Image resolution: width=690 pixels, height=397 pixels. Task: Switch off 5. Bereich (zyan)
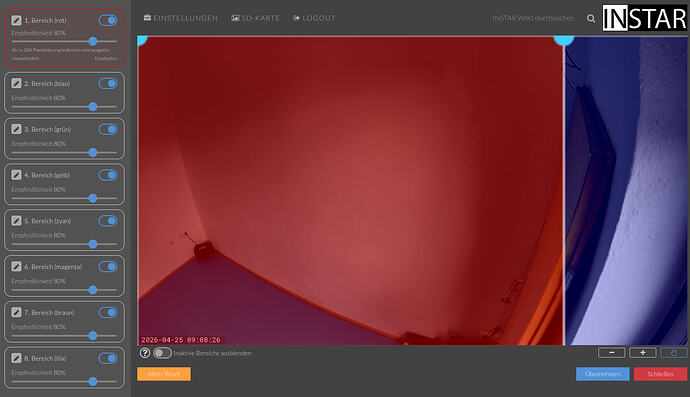point(108,221)
